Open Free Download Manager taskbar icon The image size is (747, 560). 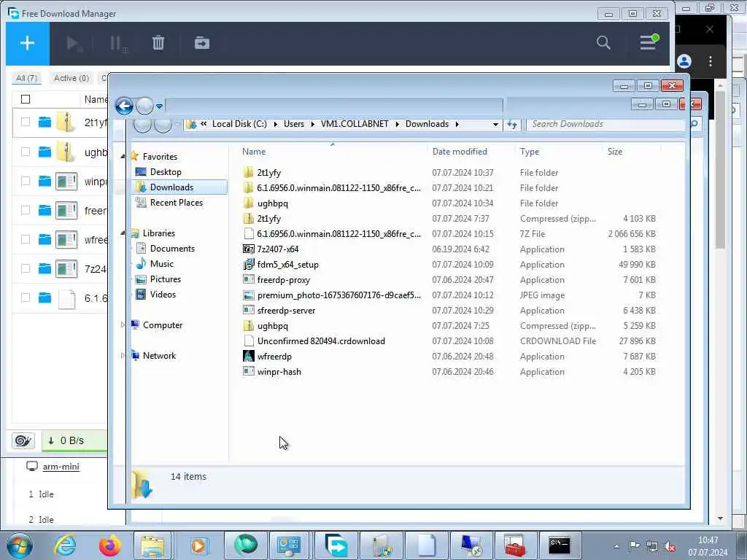(336, 545)
